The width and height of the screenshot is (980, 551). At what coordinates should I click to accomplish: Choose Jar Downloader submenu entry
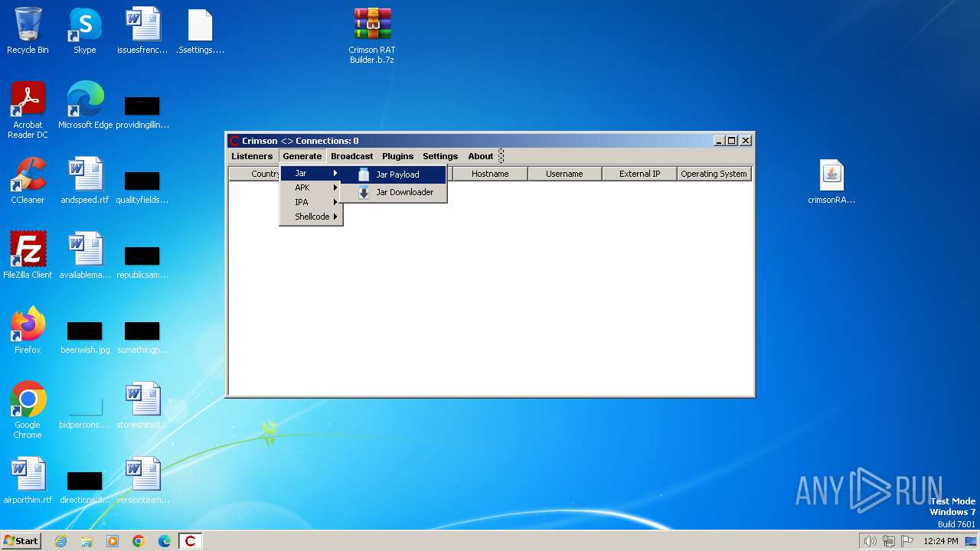point(393,192)
